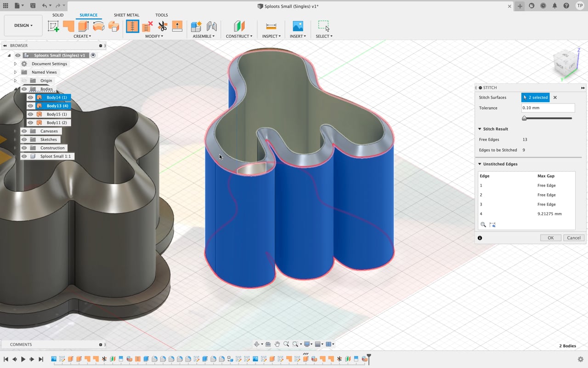
Task: Open the DESIGN workspace dropdown
Action: coord(23,25)
